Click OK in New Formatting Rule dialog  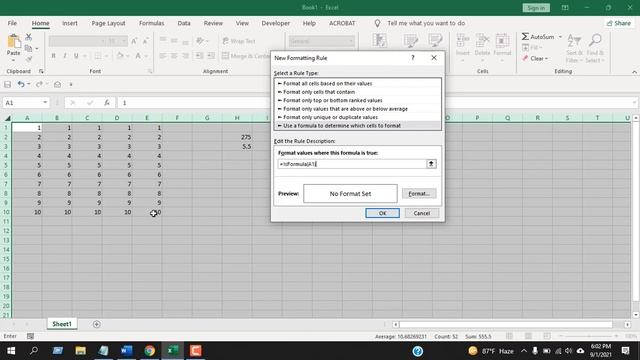coord(382,213)
